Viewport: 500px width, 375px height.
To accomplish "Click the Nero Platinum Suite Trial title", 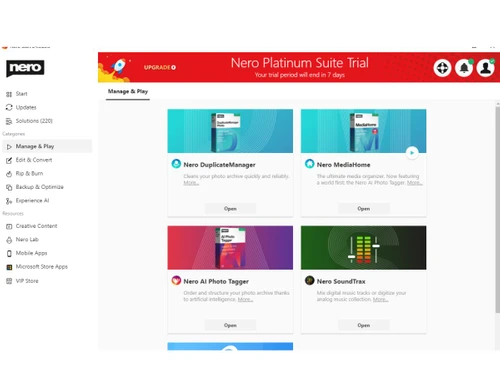I will (x=300, y=63).
